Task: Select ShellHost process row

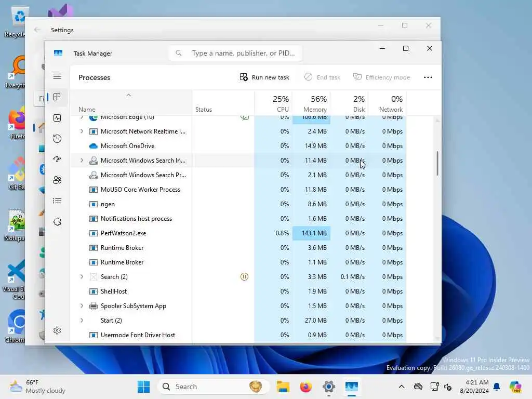Action: click(x=238, y=291)
